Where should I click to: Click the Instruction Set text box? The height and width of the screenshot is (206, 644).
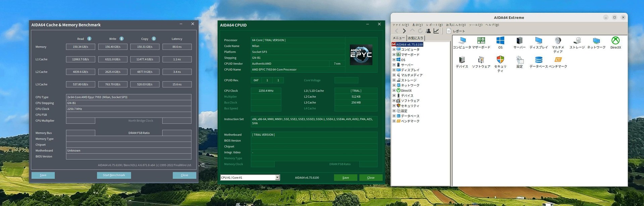[x=314, y=121]
